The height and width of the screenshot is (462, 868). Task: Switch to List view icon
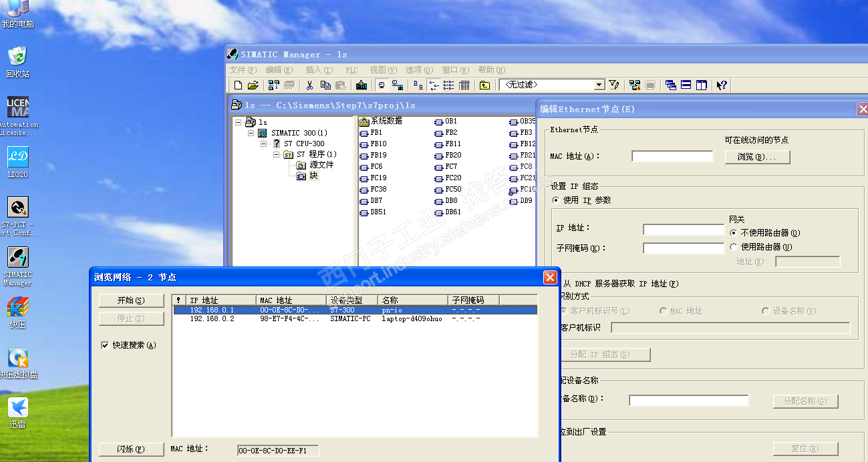(448, 85)
